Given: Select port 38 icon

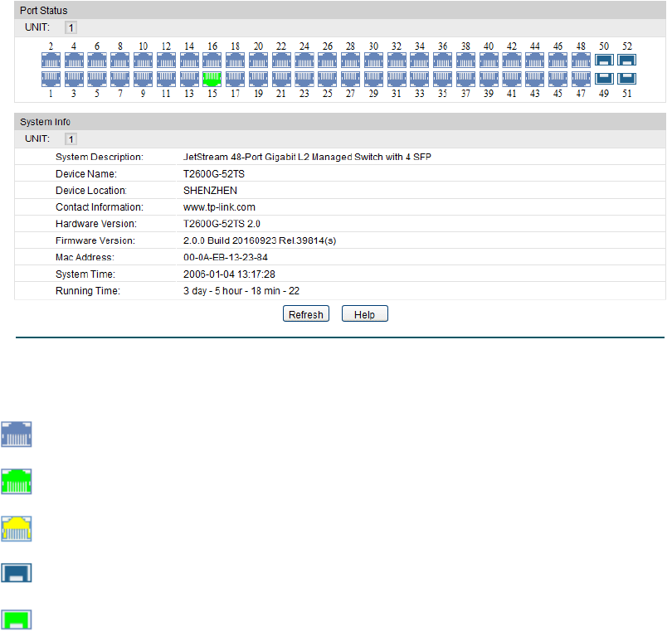Looking at the screenshot, I should pyautogui.click(x=466, y=60).
